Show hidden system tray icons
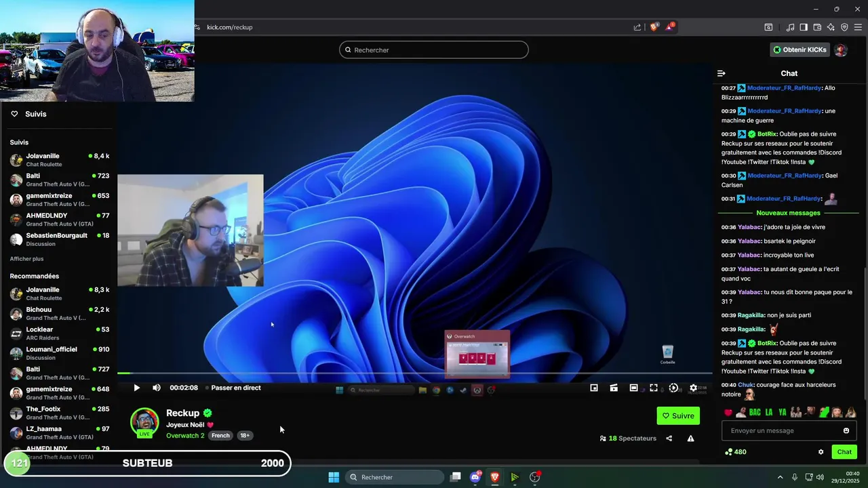The image size is (868, 488). [x=780, y=477]
